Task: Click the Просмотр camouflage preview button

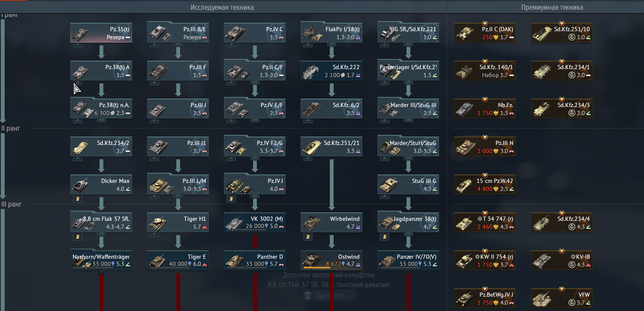Action: 329,295
